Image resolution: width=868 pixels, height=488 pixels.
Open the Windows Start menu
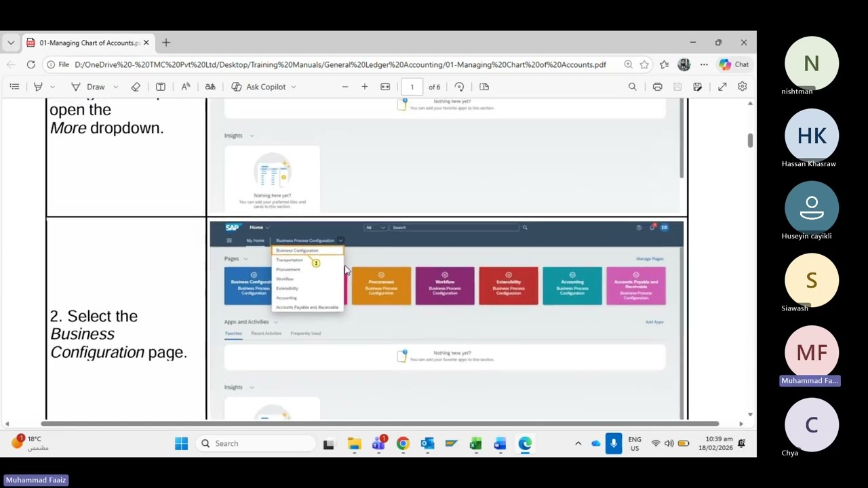tap(181, 443)
